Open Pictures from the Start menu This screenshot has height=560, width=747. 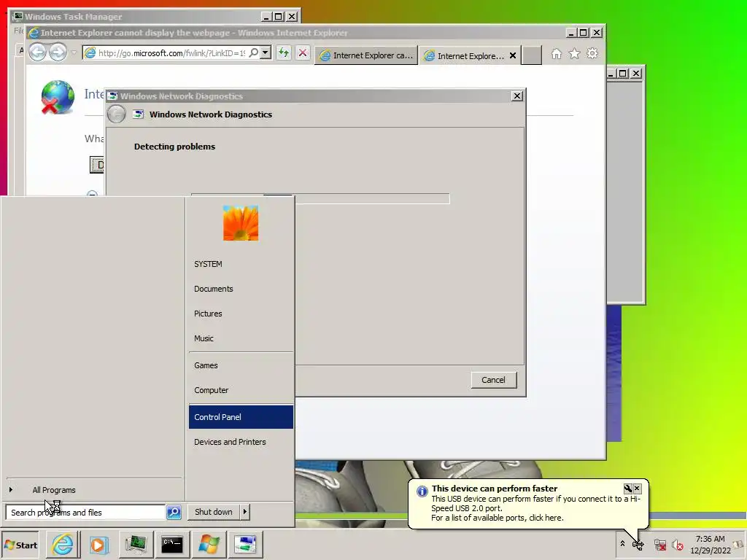208,314
